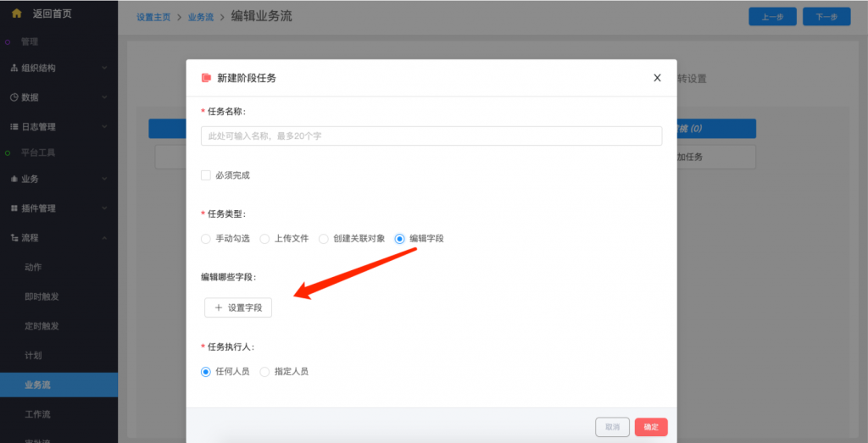Open the 工作流 sidebar item
This screenshot has height=443, width=868.
click(x=36, y=414)
